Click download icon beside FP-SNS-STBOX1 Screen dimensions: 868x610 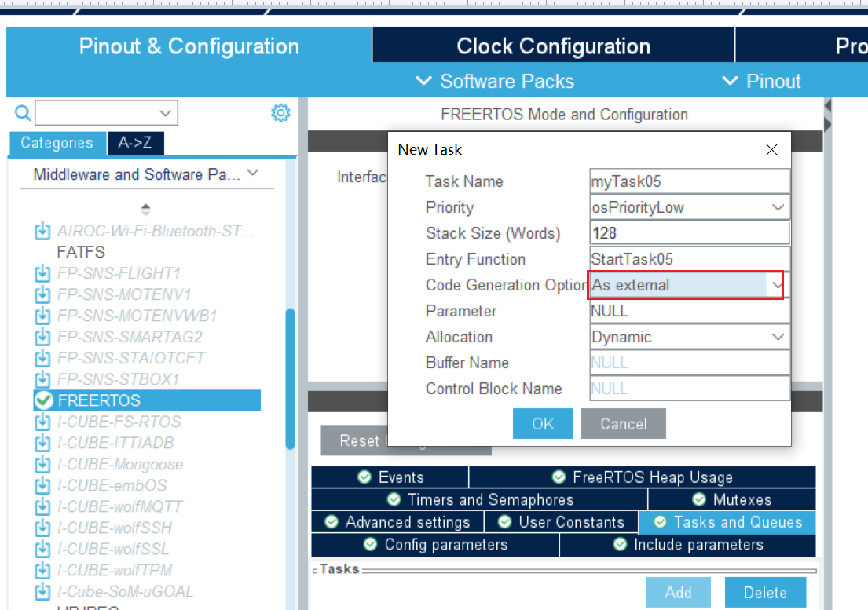(x=42, y=379)
